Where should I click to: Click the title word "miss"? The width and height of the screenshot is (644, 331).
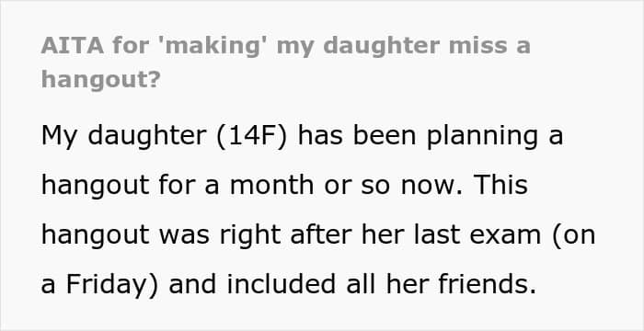(x=475, y=46)
